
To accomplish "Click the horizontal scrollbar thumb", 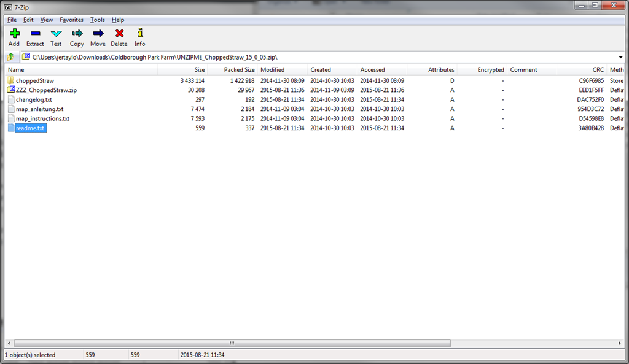I will tap(232, 343).
